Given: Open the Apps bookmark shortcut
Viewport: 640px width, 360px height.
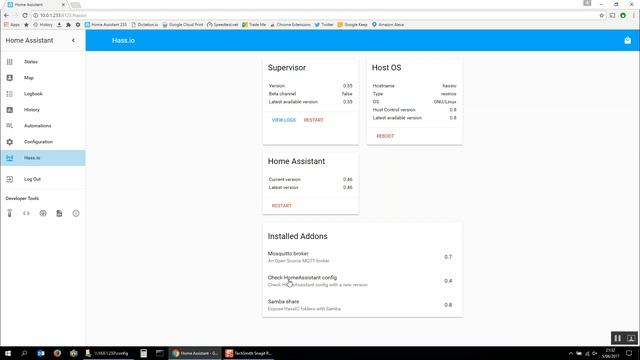Looking at the screenshot, I should [11, 24].
